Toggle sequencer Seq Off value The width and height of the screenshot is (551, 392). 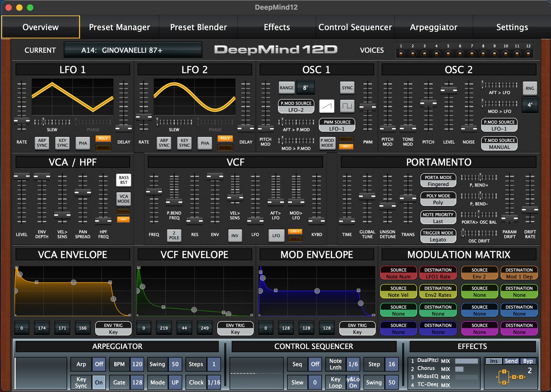point(315,364)
